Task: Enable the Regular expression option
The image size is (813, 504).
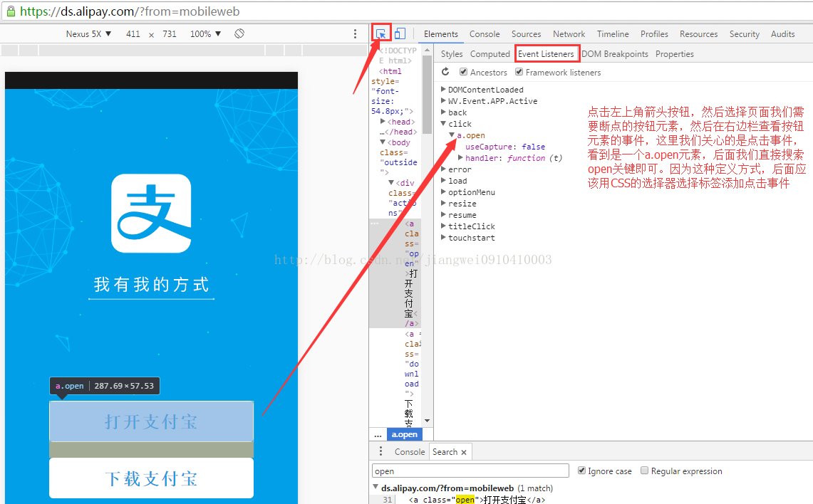Action: coord(645,471)
